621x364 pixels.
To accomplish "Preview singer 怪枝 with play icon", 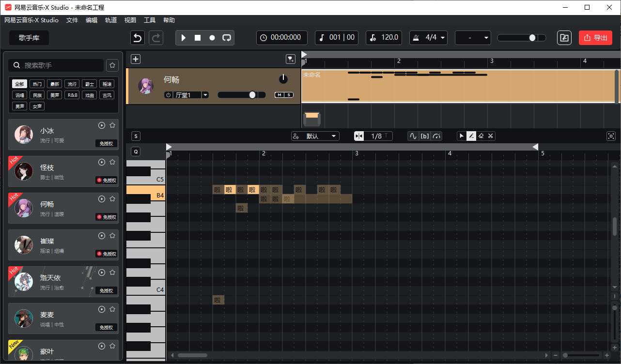I will click(102, 162).
